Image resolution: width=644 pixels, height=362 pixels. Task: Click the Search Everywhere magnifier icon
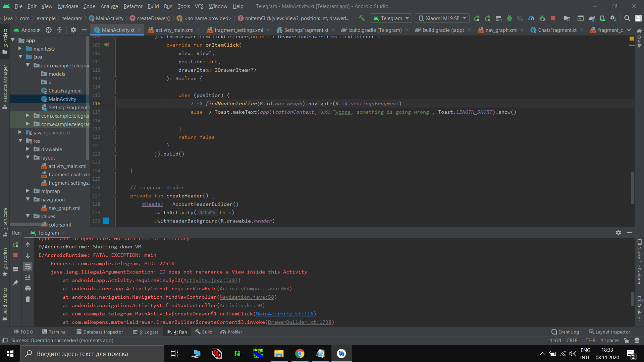pos(627,18)
